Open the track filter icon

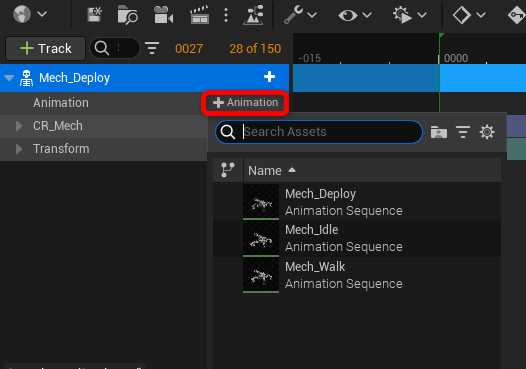(x=152, y=48)
